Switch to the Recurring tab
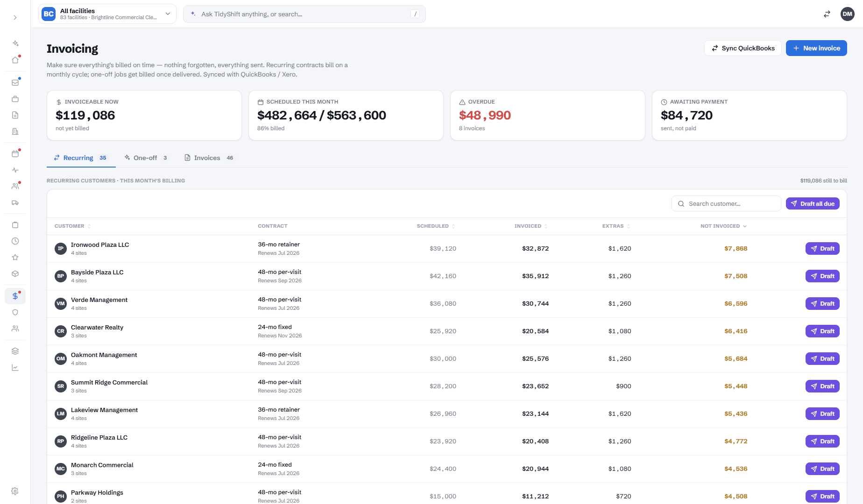Screen dimensions: 863x504 tap(81, 158)
